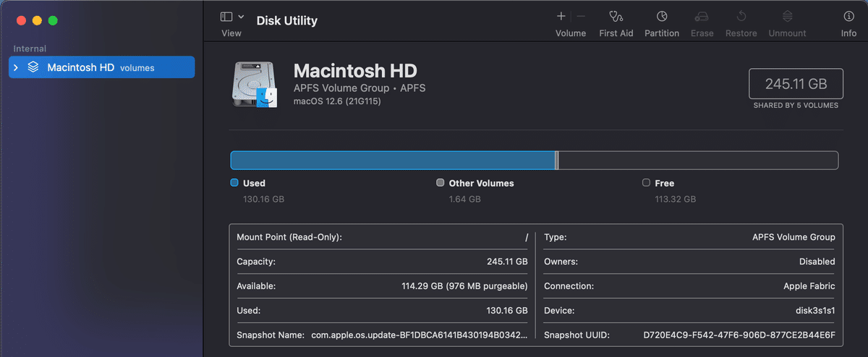Click the 'Used:' label in details table

tap(249, 311)
